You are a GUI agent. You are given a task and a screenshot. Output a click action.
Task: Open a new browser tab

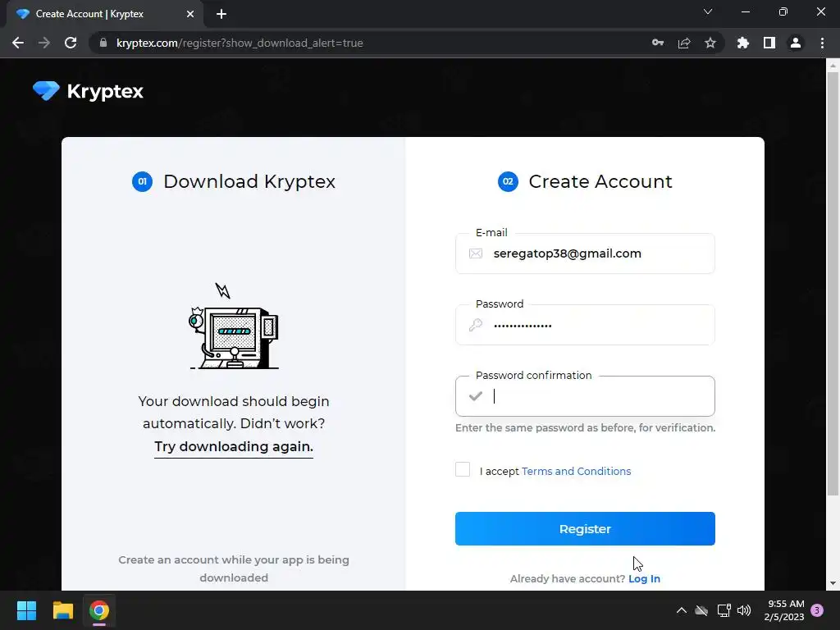[221, 14]
